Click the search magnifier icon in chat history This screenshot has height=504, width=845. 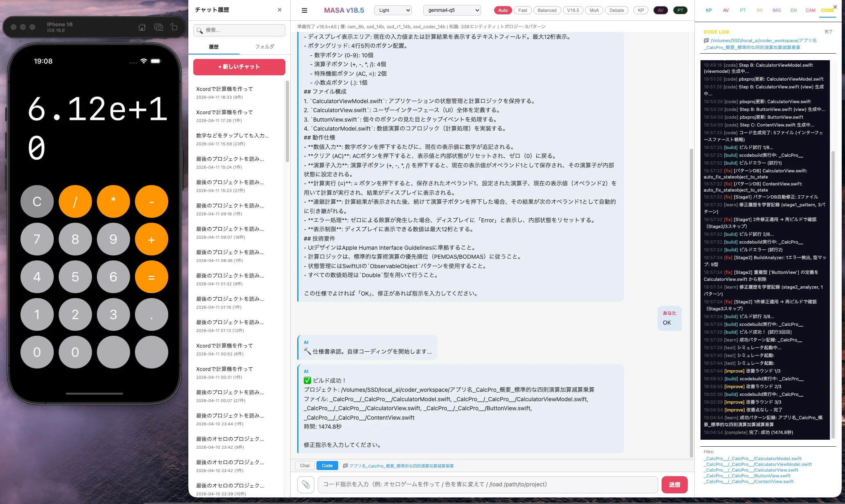tap(200, 30)
